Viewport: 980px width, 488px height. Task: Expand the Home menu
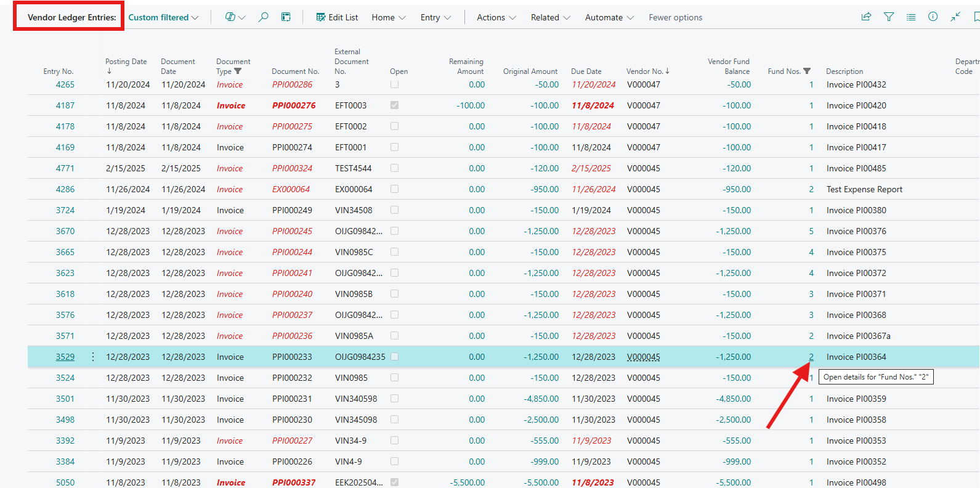click(389, 17)
